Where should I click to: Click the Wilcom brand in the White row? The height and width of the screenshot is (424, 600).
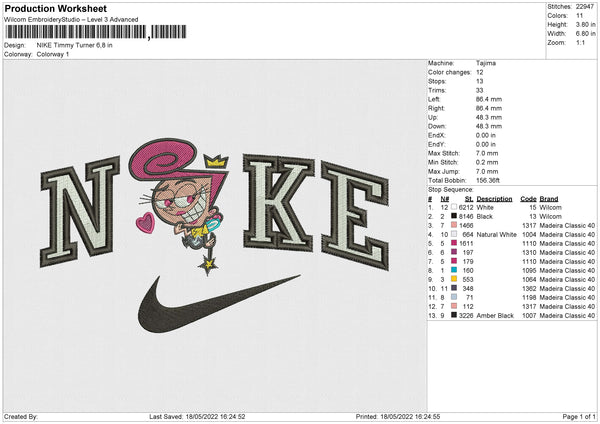[550, 207]
